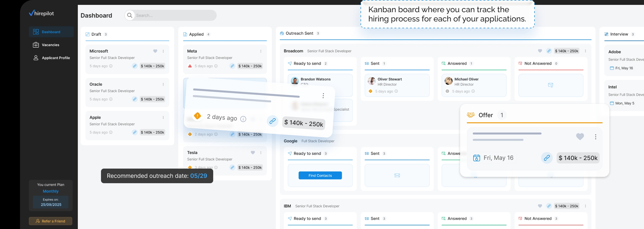Click the info icon on the Oracle card

point(111,99)
